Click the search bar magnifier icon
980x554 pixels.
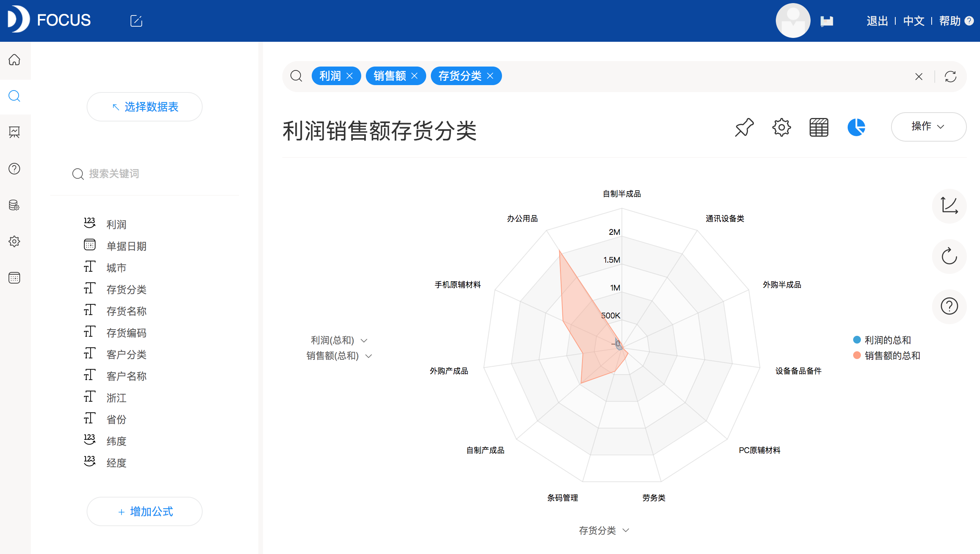296,76
